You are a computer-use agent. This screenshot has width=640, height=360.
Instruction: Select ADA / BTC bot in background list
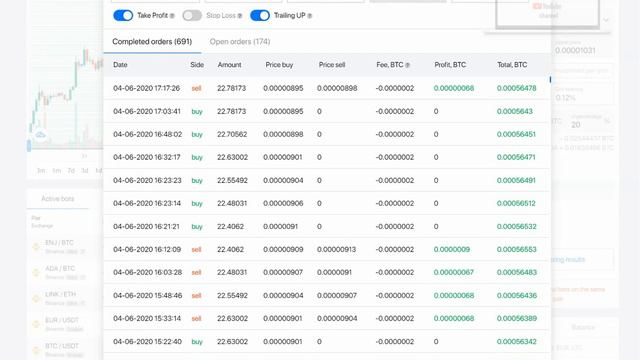click(x=64, y=272)
